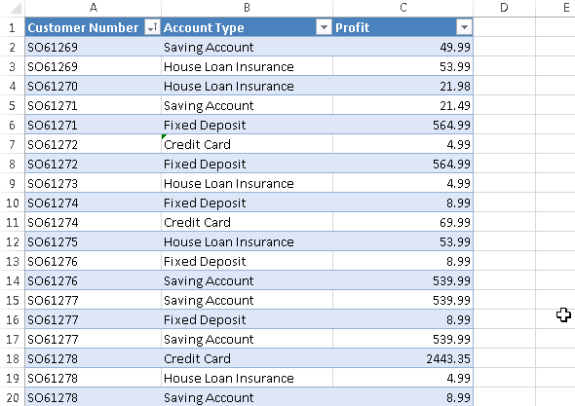Click cell SO61269 in row 2
575x406 pixels.
93,47
